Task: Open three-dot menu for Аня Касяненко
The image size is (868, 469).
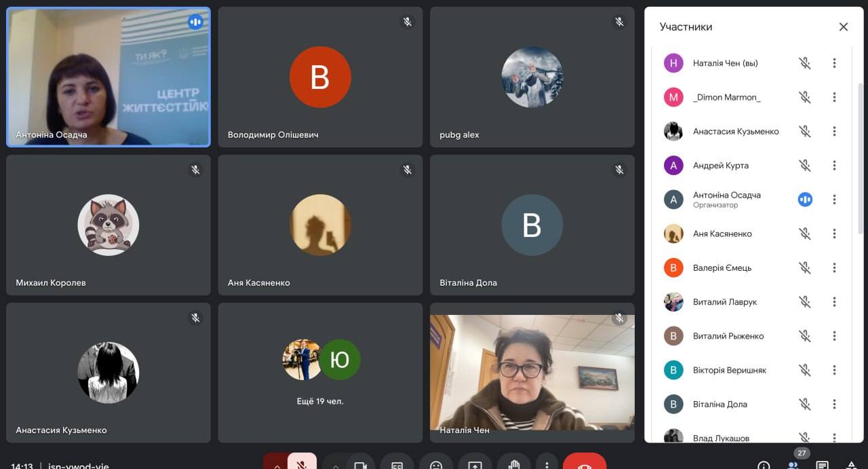Action: click(834, 233)
